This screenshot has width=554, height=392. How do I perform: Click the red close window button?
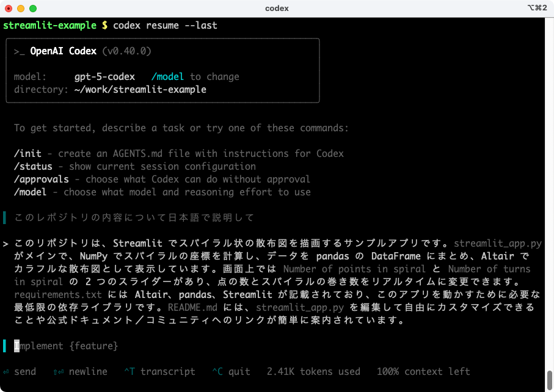click(9, 9)
